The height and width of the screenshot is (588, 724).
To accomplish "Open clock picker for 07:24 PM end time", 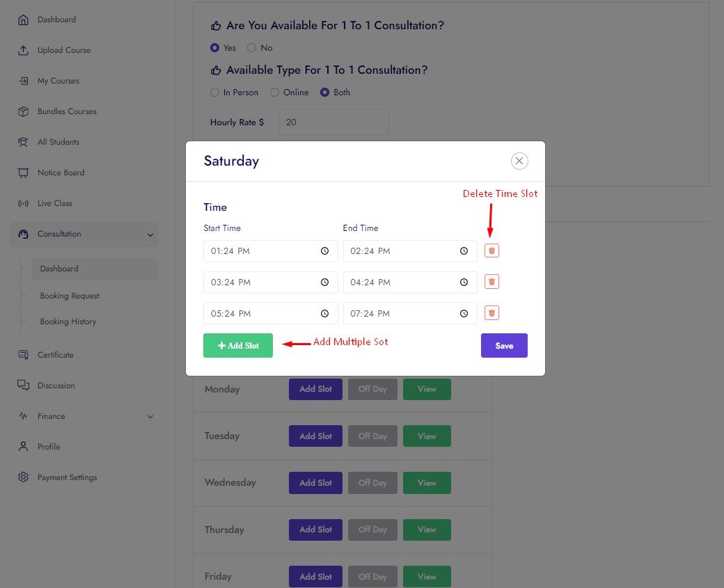I will point(464,314).
